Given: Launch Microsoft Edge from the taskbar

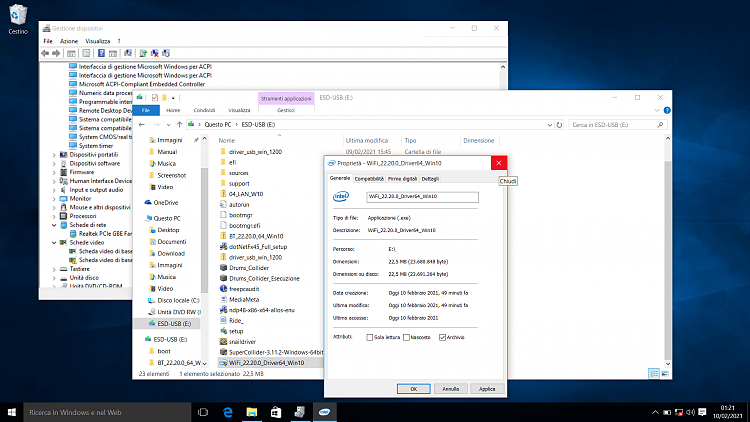Looking at the screenshot, I should 228,412.
